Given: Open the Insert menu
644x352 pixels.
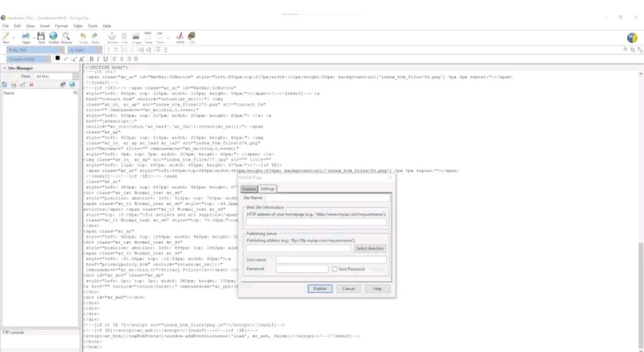Looking at the screenshot, I should tap(45, 26).
